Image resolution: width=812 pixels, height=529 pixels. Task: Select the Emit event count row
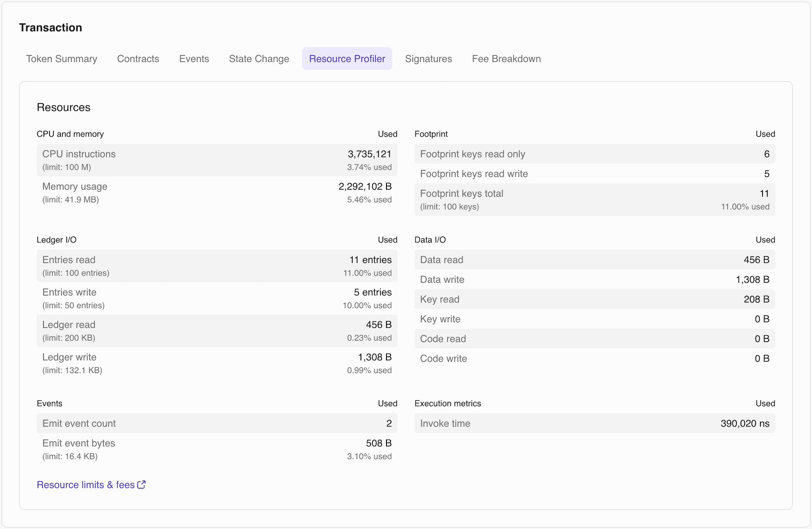pyautogui.click(x=214, y=423)
